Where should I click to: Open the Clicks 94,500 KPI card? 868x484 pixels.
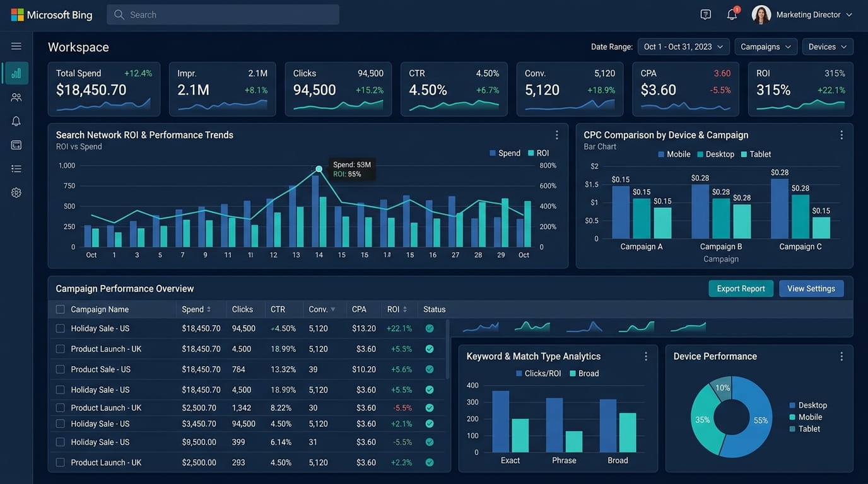coord(338,89)
